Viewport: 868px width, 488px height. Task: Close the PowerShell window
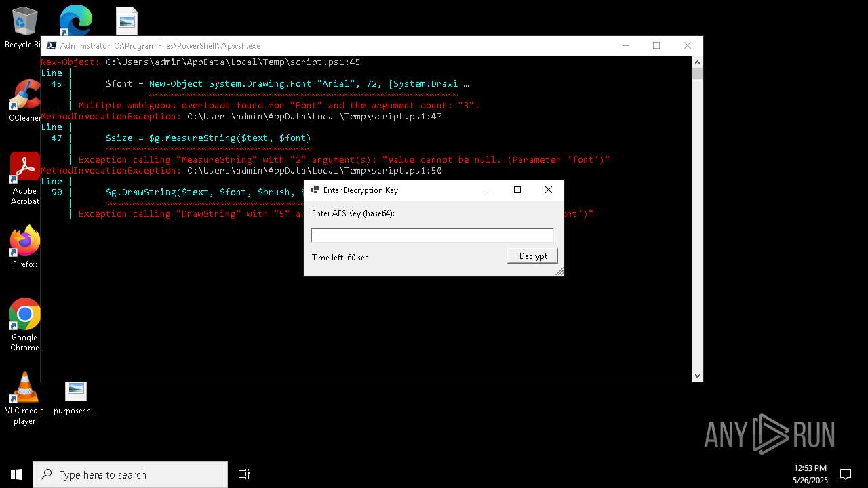click(688, 46)
